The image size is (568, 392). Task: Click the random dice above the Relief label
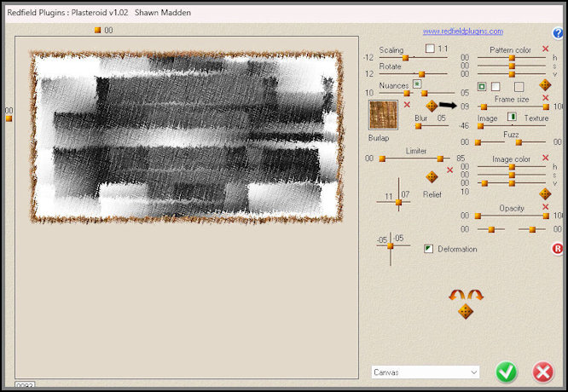tap(432, 177)
